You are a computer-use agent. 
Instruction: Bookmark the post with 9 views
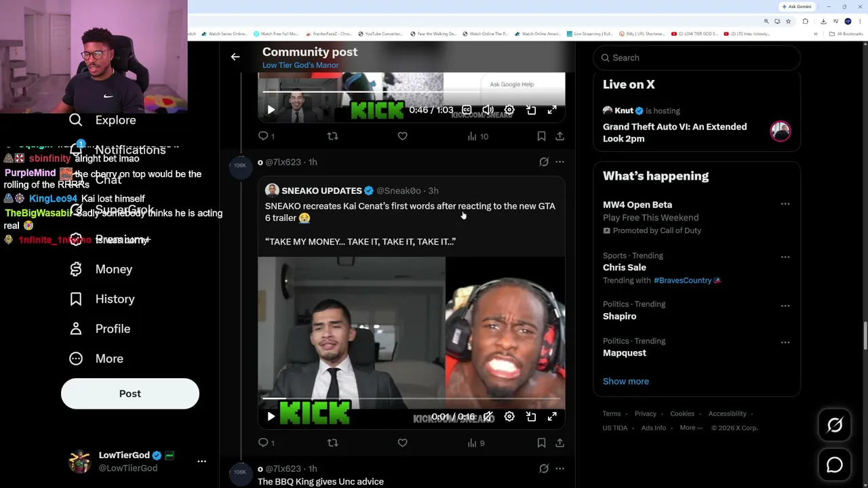541,443
